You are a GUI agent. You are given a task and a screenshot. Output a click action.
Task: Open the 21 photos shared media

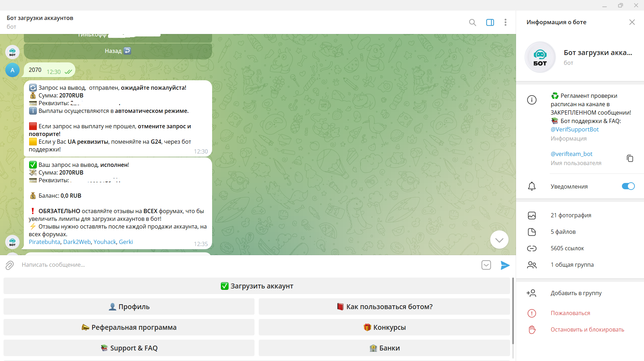[x=571, y=215]
